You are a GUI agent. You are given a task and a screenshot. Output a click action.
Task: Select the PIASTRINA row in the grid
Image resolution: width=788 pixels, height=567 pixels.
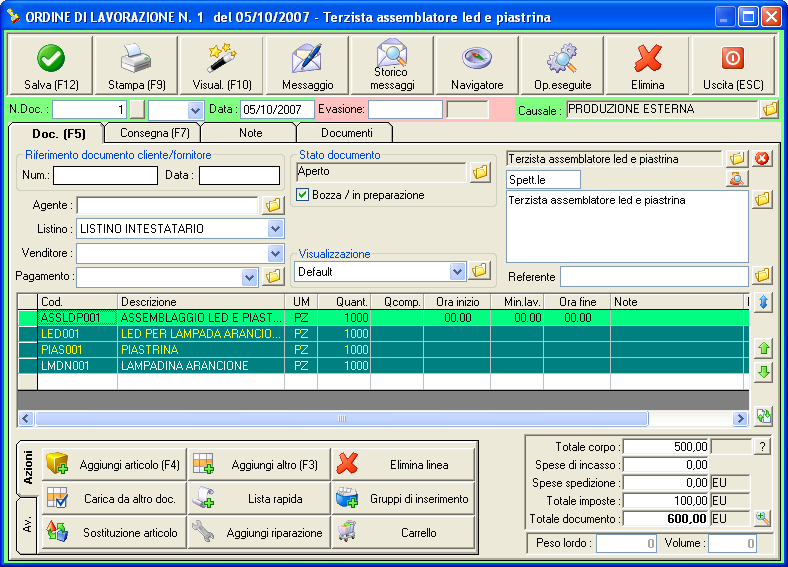(x=200, y=350)
